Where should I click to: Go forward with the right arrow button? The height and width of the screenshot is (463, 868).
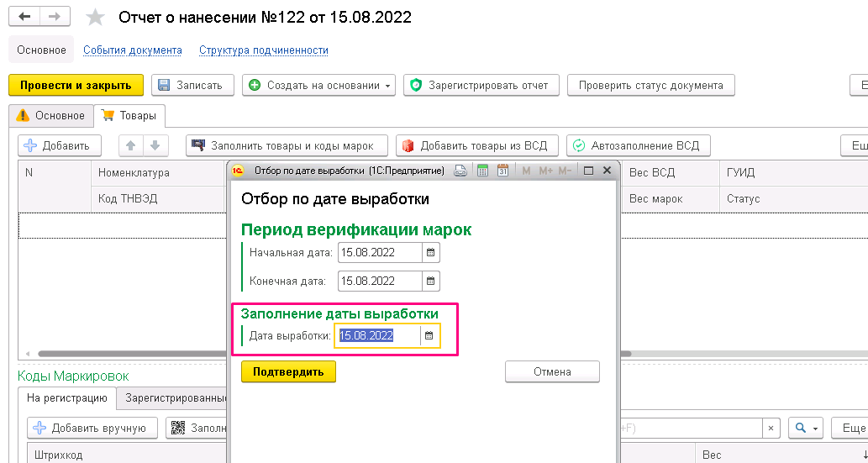pos(55,17)
